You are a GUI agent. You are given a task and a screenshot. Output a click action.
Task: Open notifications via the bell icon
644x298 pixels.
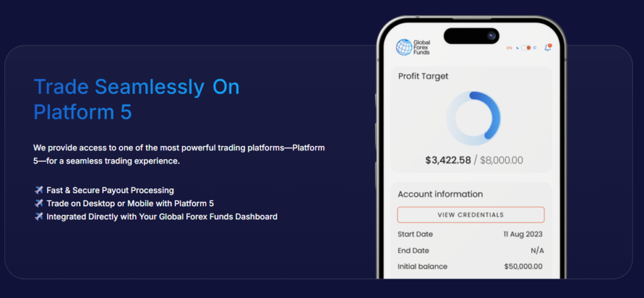click(x=548, y=48)
